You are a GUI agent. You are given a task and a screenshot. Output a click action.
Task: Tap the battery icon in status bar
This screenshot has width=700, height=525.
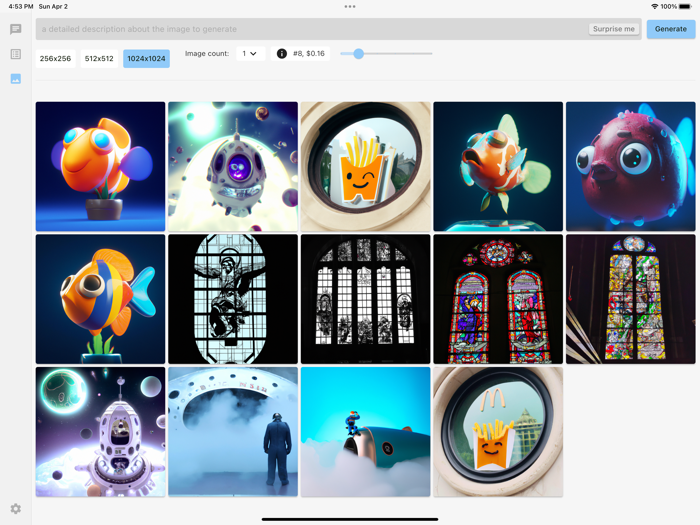685,6
